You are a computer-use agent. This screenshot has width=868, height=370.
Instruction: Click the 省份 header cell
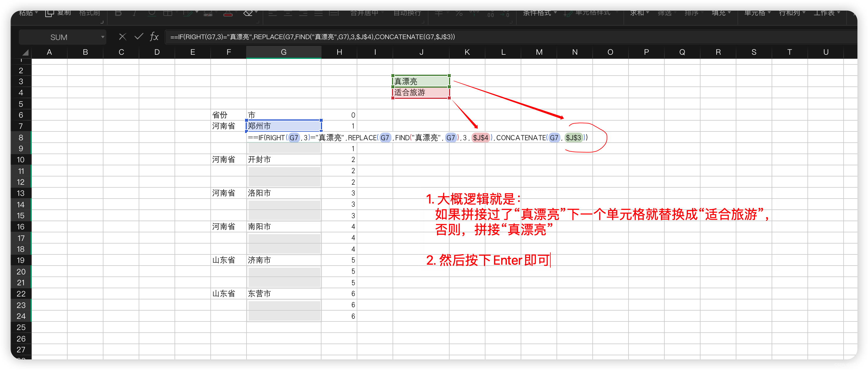point(228,115)
